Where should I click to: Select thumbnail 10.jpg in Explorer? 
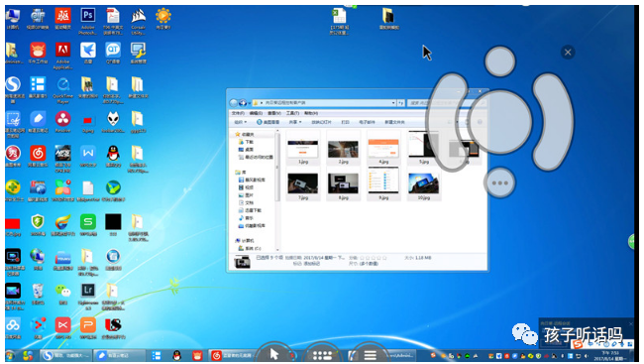[x=423, y=184]
